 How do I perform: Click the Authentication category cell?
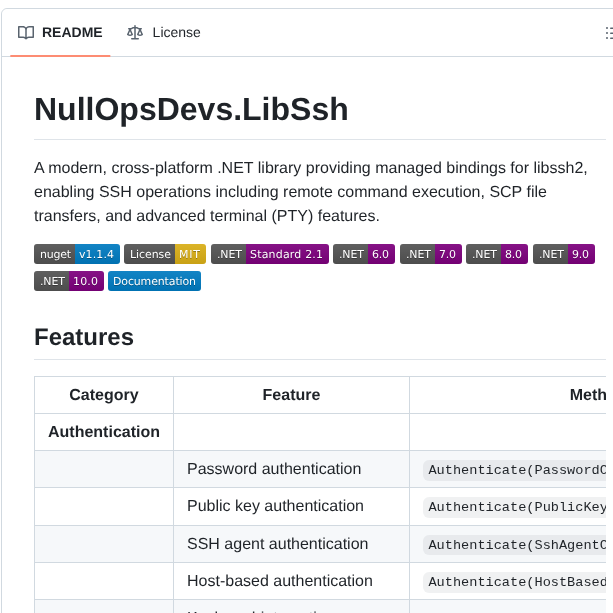(x=104, y=432)
